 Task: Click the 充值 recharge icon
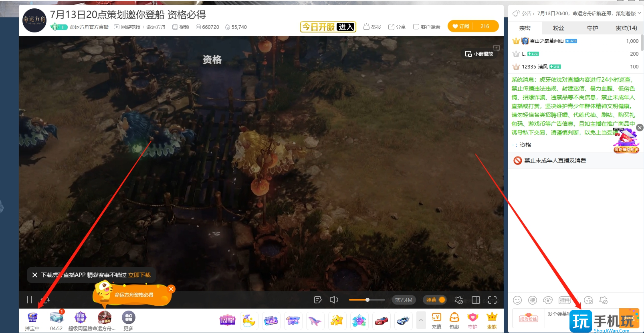coord(436,321)
